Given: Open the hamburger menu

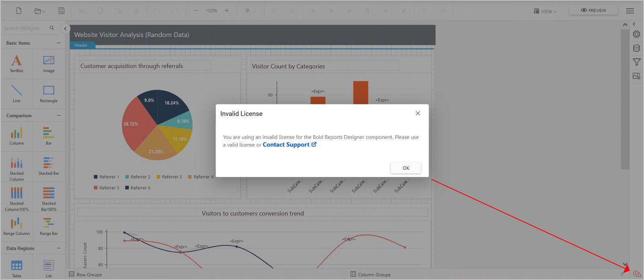Looking at the screenshot, I should (630, 11).
